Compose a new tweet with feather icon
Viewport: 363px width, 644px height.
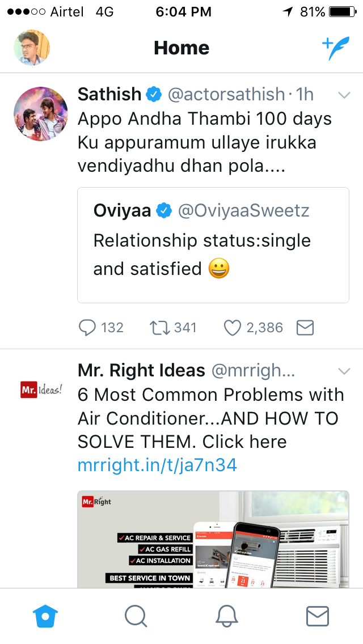(x=336, y=49)
